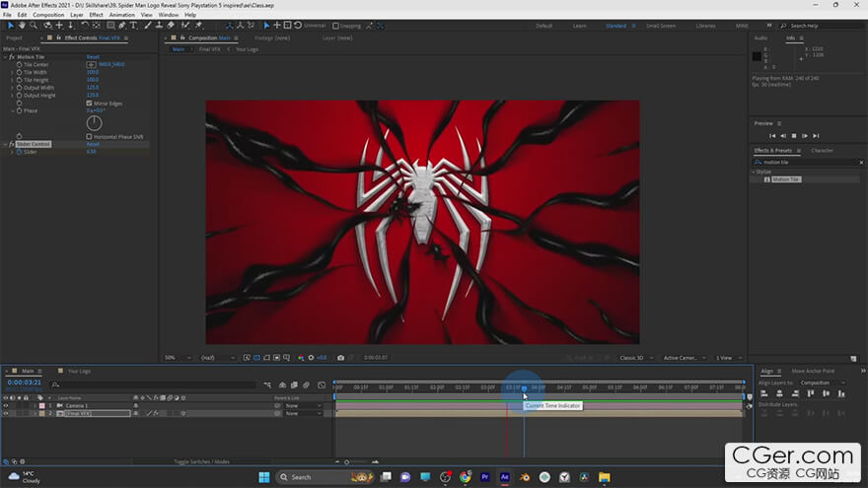Viewport: 868px width, 488px height.
Task: Select the Brush tool
Action: (148, 26)
